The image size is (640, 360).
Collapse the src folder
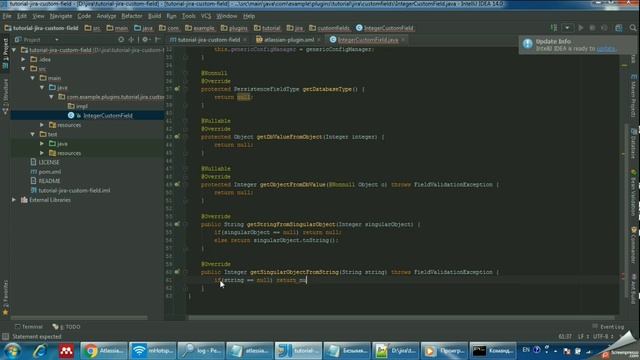[23, 69]
